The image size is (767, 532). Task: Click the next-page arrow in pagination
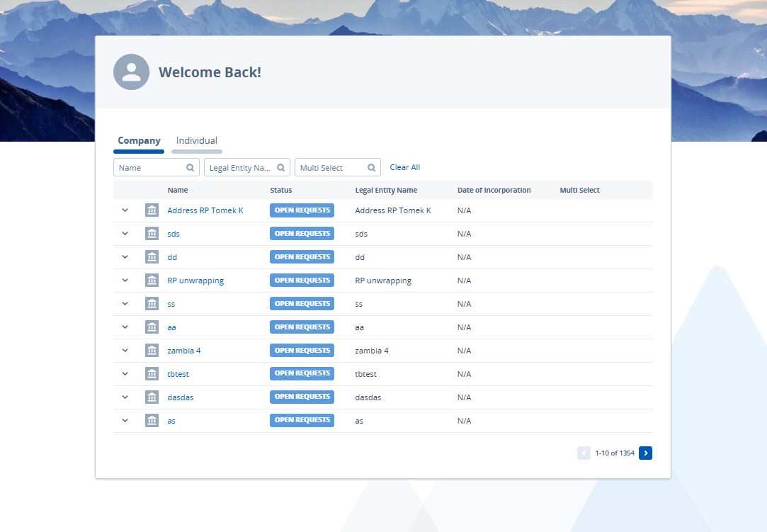tap(645, 453)
